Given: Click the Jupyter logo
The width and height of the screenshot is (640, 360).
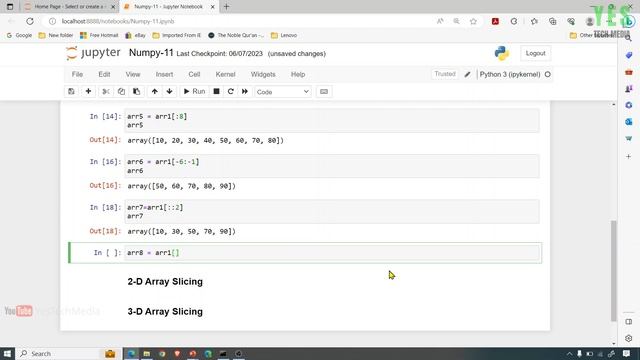Looking at the screenshot, I should [93, 53].
